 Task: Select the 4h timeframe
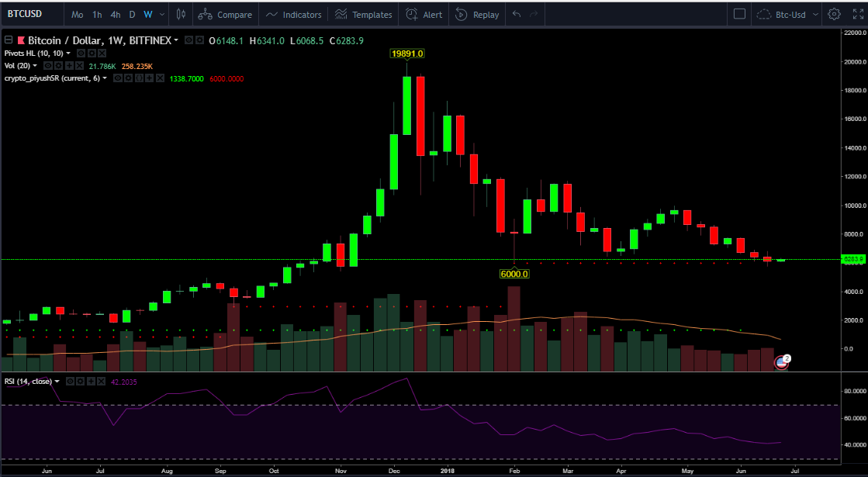(x=115, y=15)
